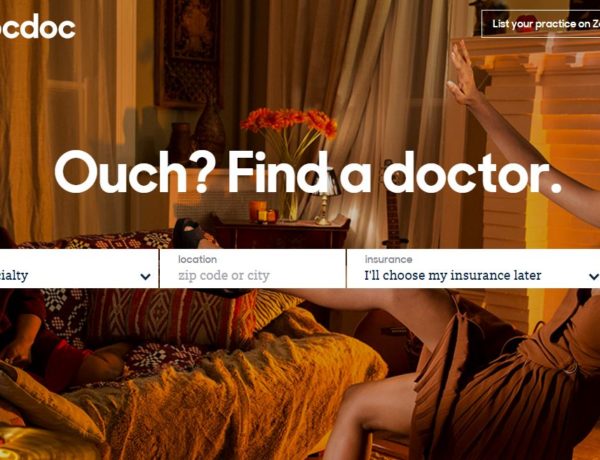Focus the "zip code or city" field
This screenshot has width=600, height=460.
pyautogui.click(x=253, y=269)
